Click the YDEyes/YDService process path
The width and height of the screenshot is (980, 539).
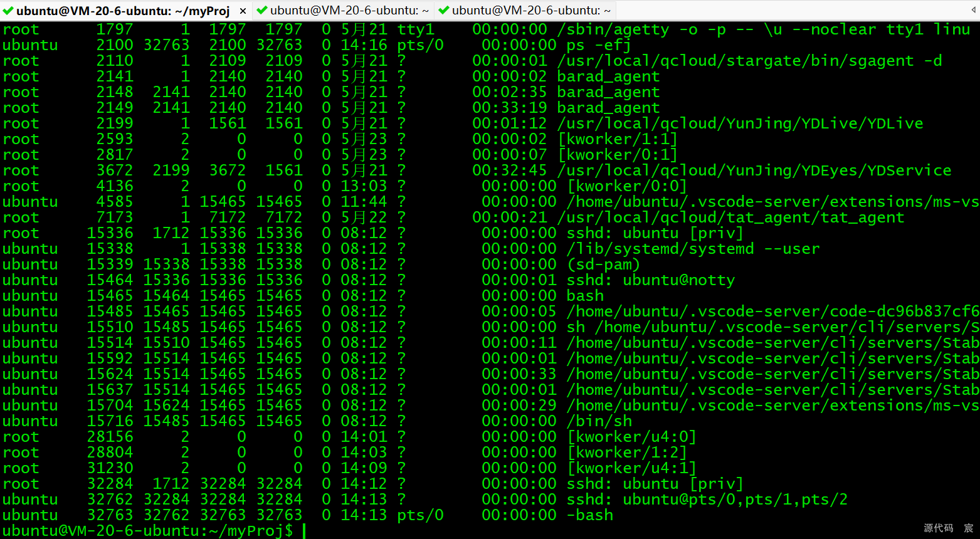754,170
